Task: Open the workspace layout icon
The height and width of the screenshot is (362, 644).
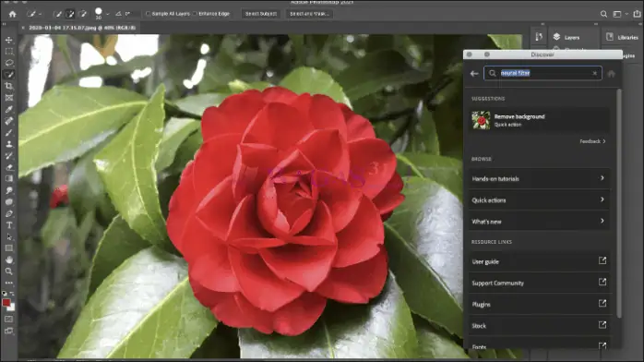Action: (x=617, y=14)
